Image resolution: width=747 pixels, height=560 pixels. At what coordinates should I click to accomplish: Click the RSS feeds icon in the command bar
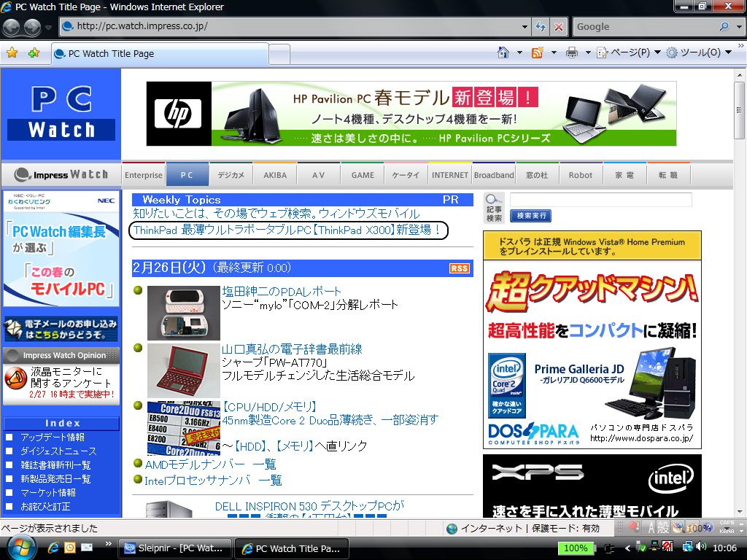click(538, 52)
